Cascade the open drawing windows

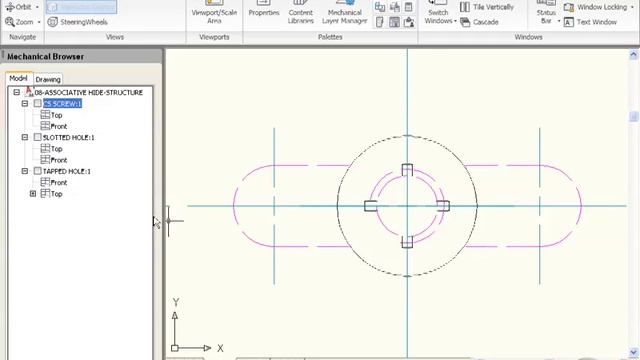tap(480, 22)
